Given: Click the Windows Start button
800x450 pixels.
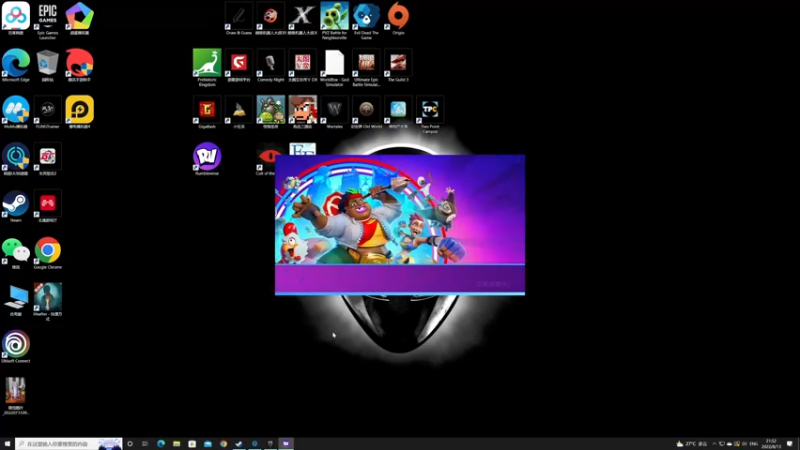Looking at the screenshot, I should click(7, 443).
